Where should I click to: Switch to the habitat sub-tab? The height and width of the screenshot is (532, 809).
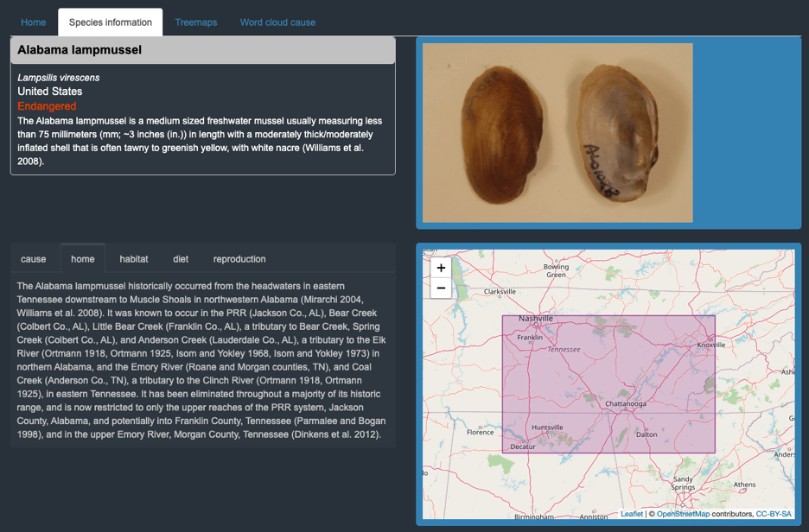tap(133, 258)
